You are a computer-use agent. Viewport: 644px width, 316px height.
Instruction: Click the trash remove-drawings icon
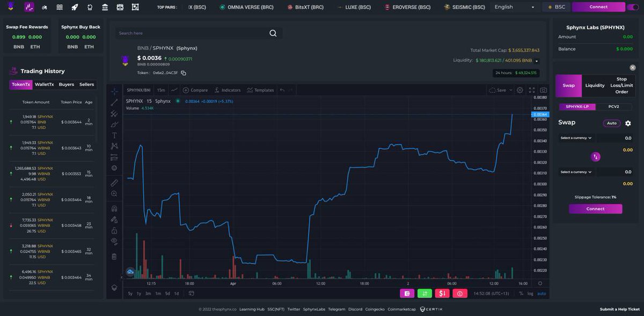click(114, 256)
